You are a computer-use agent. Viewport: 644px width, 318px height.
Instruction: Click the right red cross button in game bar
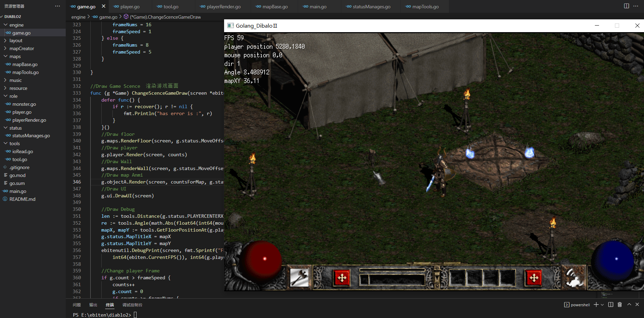pyautogui.click(x=534, y=278)
